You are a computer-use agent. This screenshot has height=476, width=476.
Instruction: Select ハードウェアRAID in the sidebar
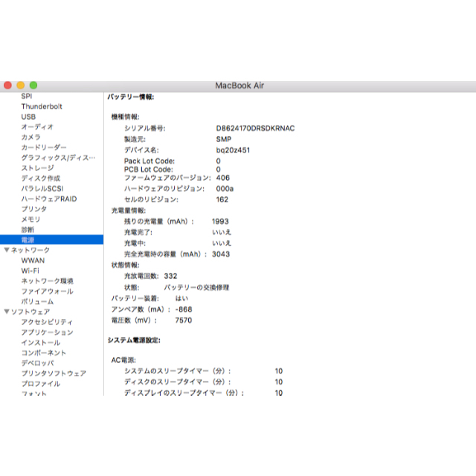pos(49,199)
